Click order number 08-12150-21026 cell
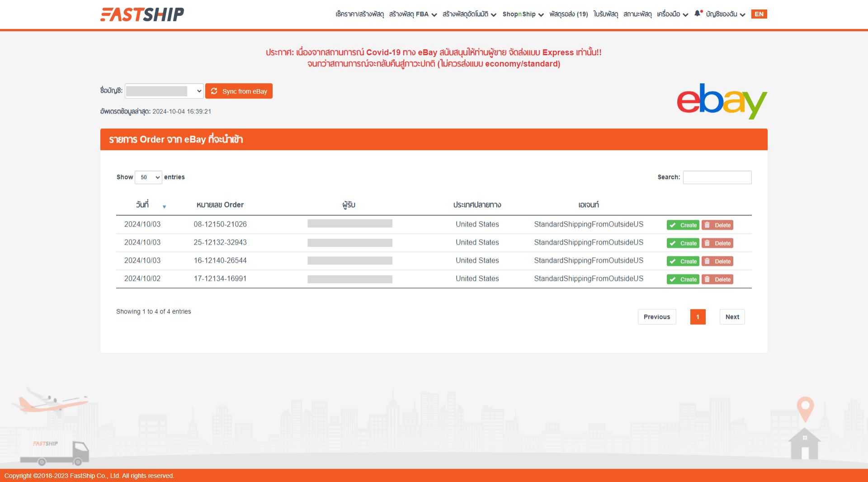 220,224
